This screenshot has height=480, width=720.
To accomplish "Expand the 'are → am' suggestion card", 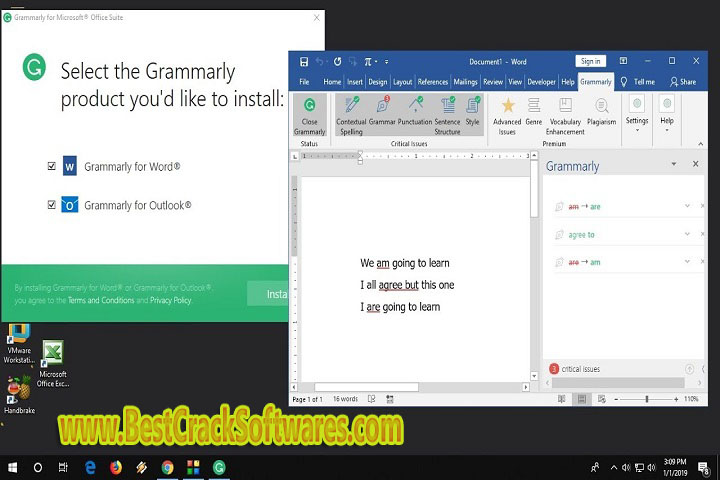I will (687, 262).
